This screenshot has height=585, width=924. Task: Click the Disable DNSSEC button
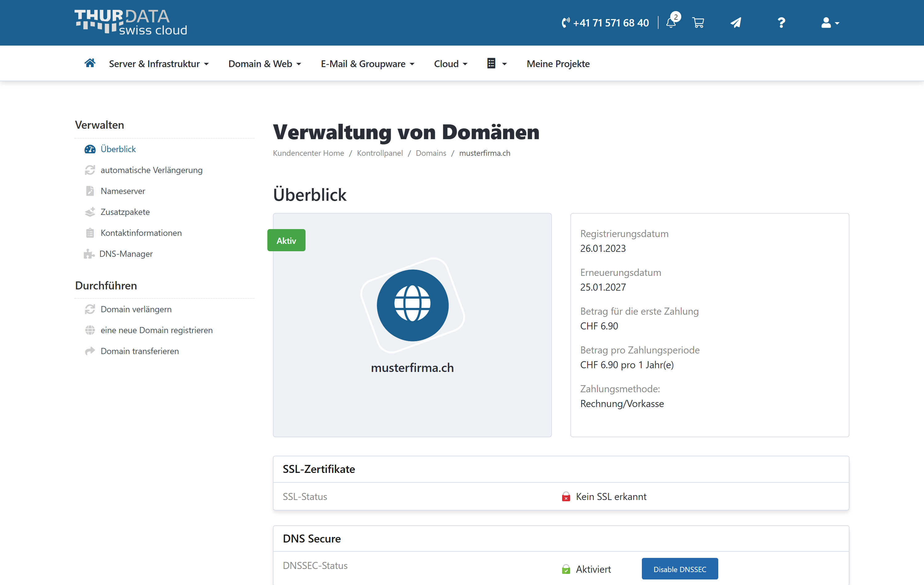pos(680,569)
